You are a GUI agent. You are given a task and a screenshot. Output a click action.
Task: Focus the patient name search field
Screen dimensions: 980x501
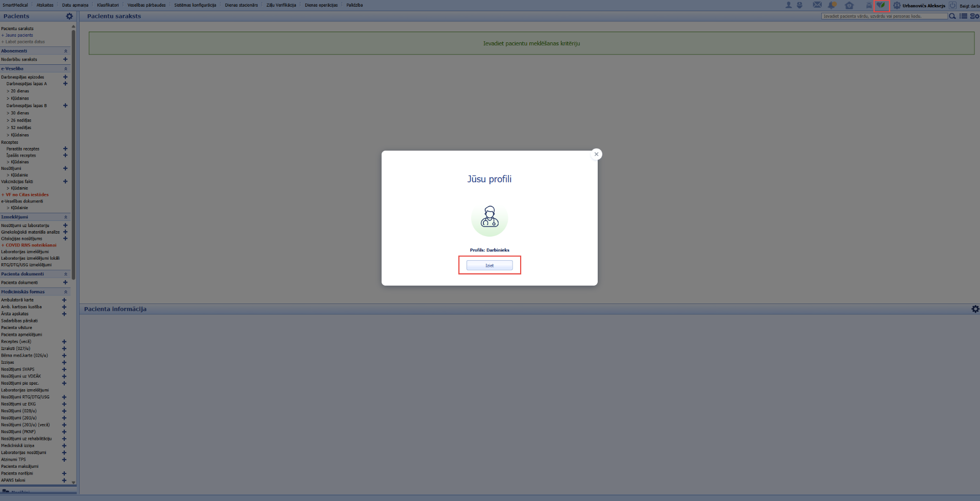(x=884, y=16)
